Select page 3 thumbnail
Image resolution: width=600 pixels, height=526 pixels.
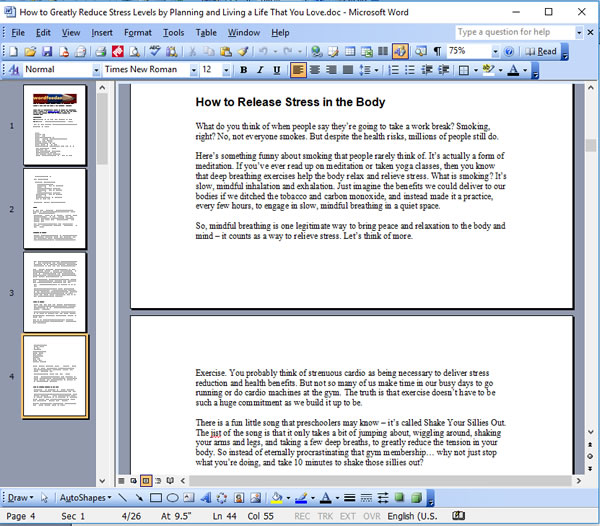click(x=55, y=292)
